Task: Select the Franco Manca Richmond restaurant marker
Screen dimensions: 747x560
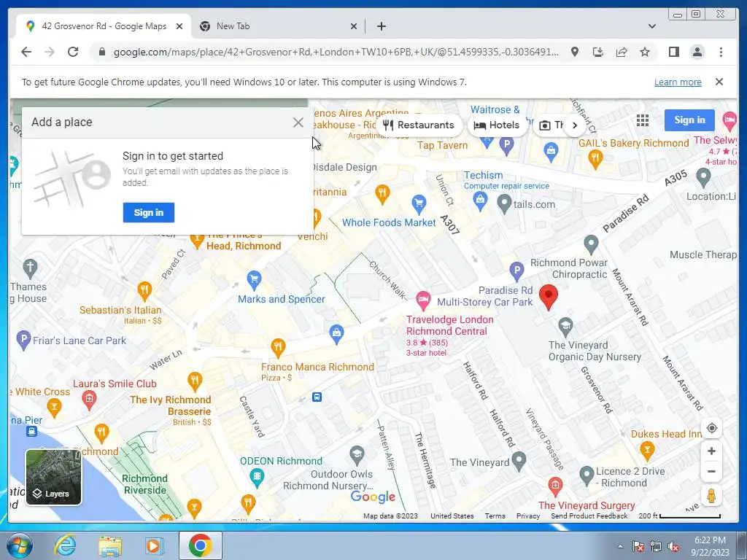Action: pyautogui.click(x=278, y=348)
